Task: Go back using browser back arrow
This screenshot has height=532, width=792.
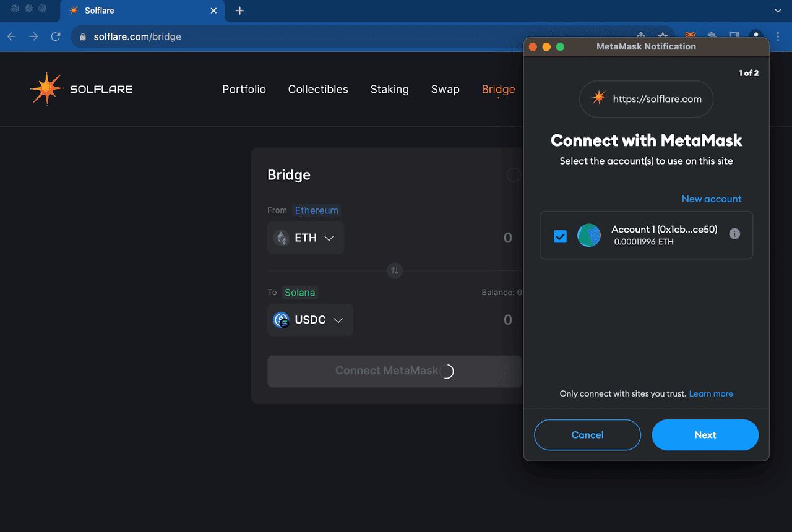Action: click(x=11, y=36)
